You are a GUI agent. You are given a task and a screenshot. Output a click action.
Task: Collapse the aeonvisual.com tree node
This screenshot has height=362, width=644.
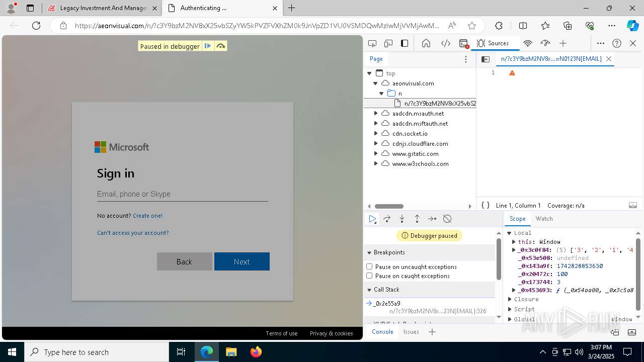[375, 83]
